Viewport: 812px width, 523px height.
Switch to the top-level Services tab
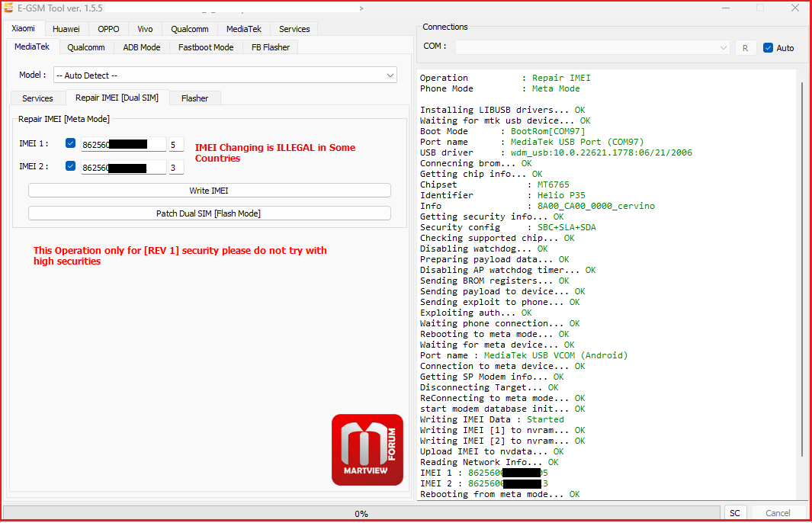[x=294, y=29]
